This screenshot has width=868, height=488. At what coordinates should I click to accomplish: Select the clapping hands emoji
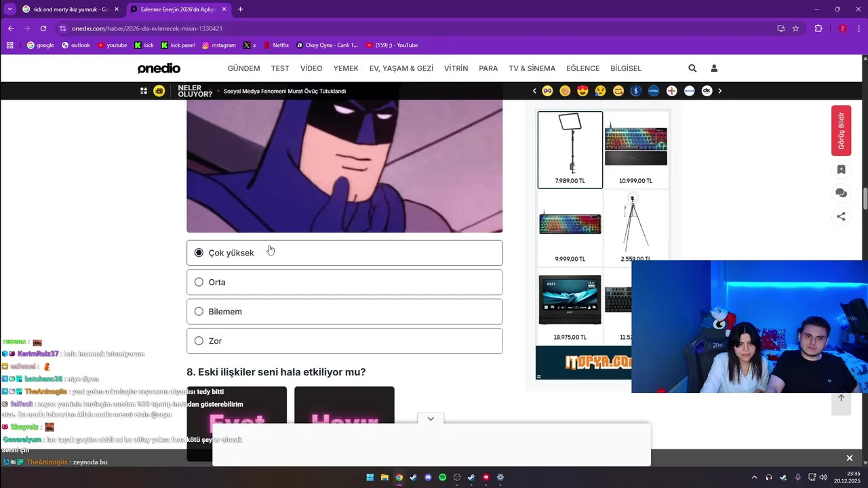[565, 91]
